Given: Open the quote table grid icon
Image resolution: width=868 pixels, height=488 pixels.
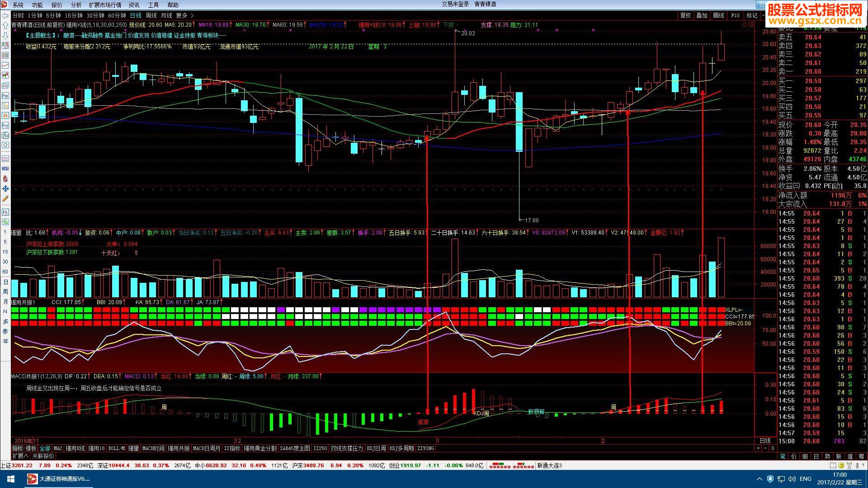Looking at the screenshot, I should point(5,55).
